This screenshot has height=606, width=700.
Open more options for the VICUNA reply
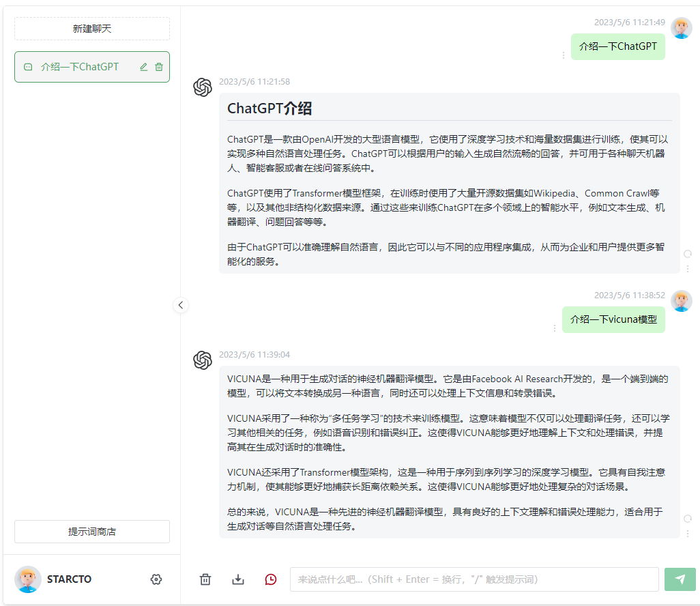(688, 533)
